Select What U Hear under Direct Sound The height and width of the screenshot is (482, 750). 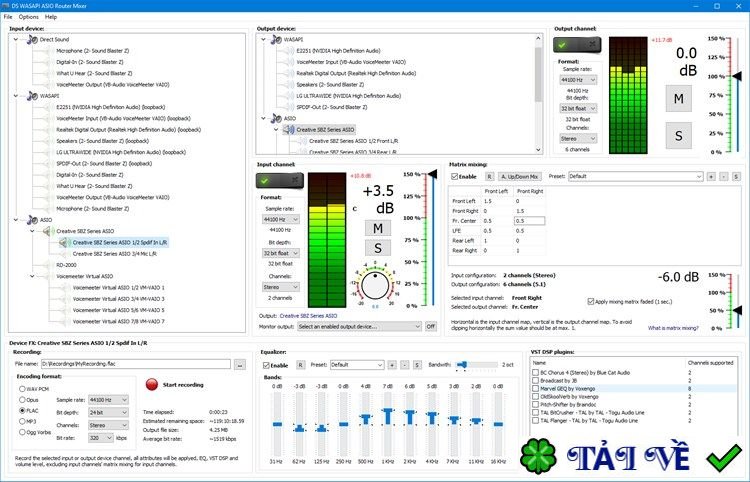tap(94, 73)
